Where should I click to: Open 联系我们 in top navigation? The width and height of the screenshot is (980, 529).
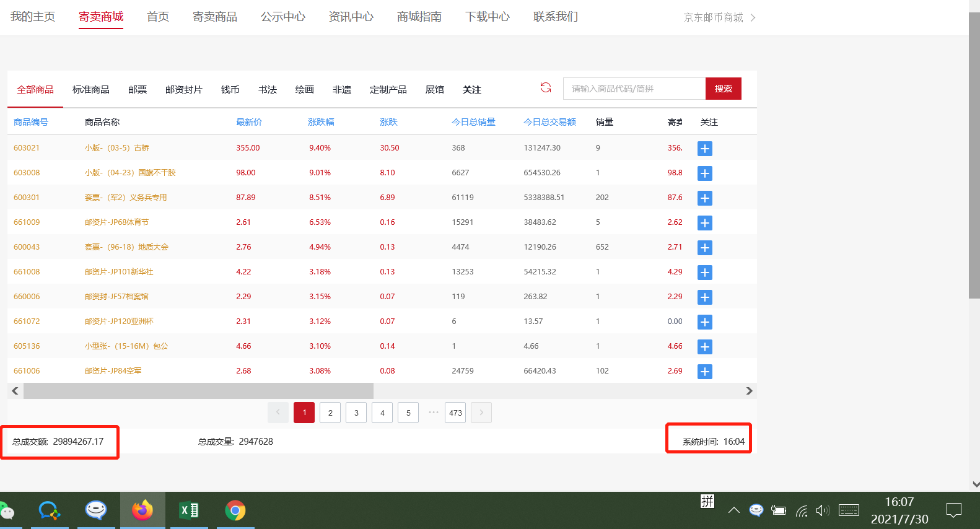click(556, 17)
